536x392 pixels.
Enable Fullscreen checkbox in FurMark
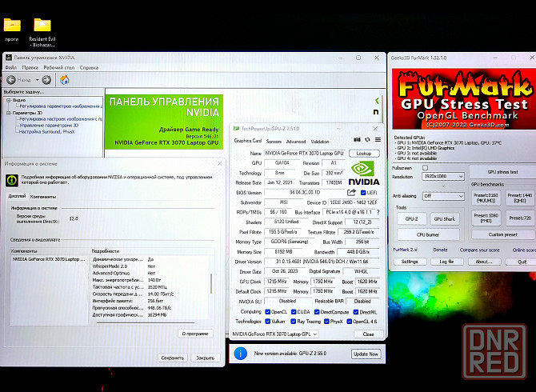[x=425, y=168]
